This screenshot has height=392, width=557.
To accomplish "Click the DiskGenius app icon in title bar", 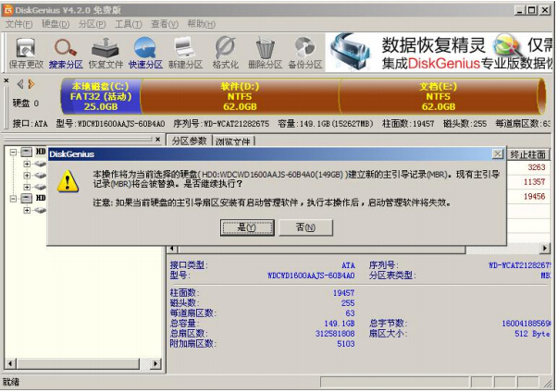I will (x=8, y=10).
